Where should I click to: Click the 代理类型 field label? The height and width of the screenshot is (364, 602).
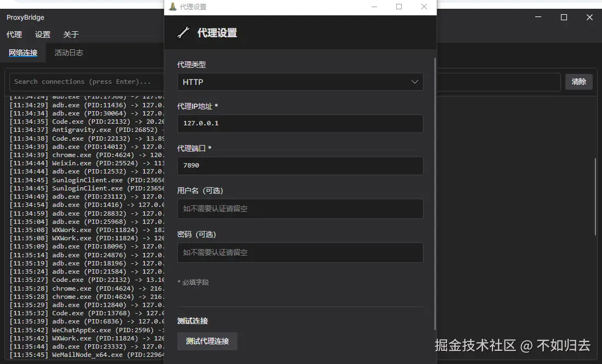coord(191,65)
